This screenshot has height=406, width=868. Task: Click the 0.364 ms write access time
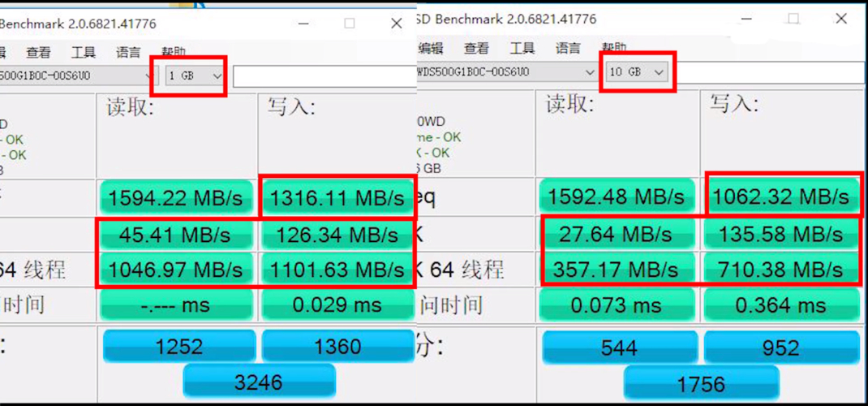click(780, 305)
